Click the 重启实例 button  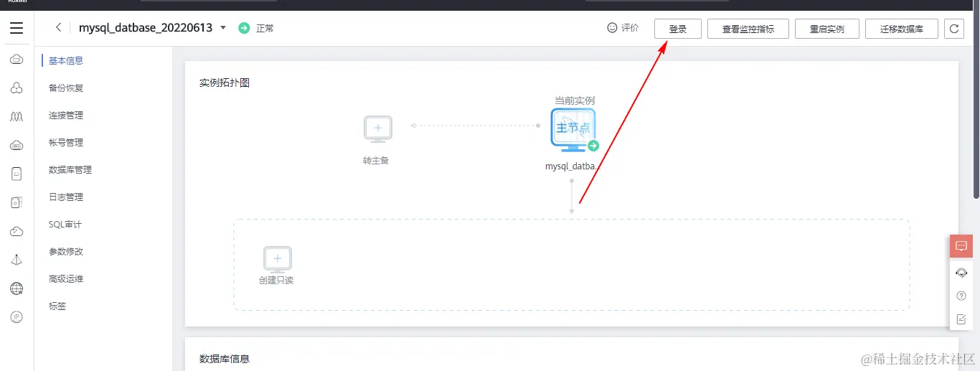[x=827, y=29]
